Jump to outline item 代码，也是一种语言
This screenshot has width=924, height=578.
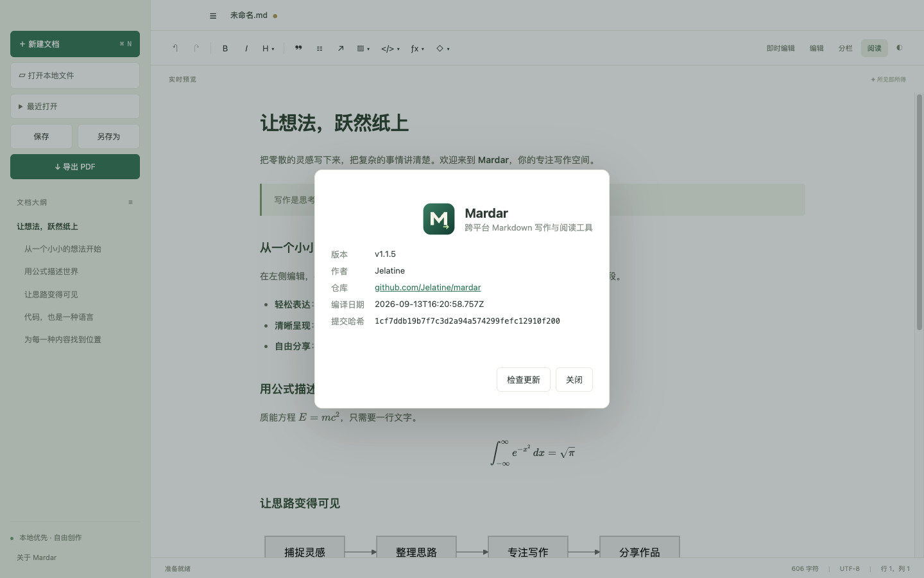[x=59, y=317]
